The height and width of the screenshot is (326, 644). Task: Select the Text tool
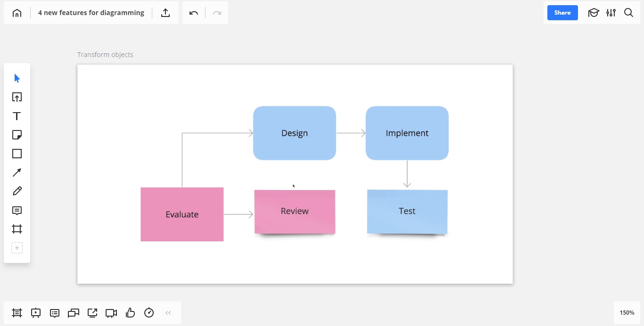click(17, 116)
